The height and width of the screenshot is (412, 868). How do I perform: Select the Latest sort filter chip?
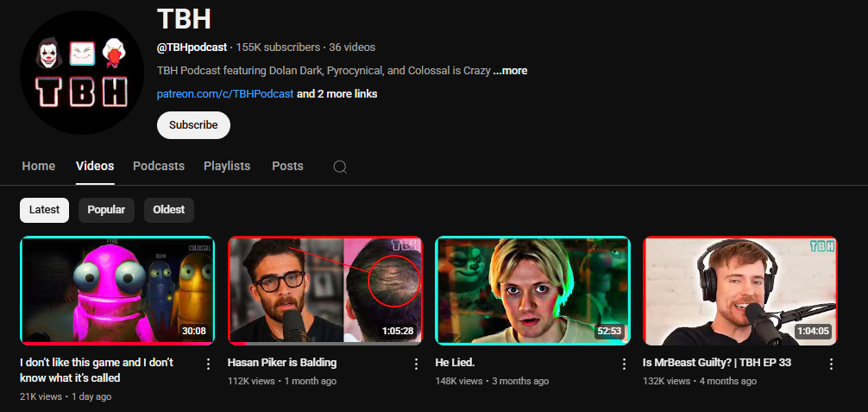pos(44,210)
